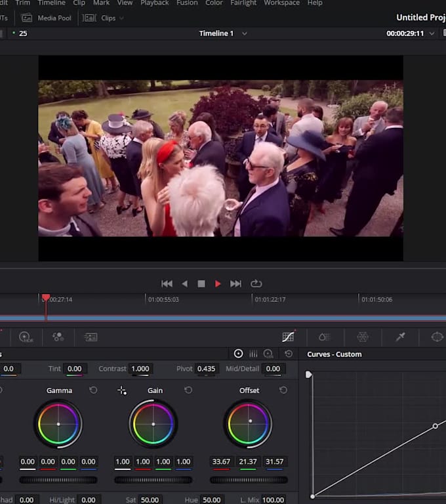Open the Workspace menu

(x=282, y=3)
